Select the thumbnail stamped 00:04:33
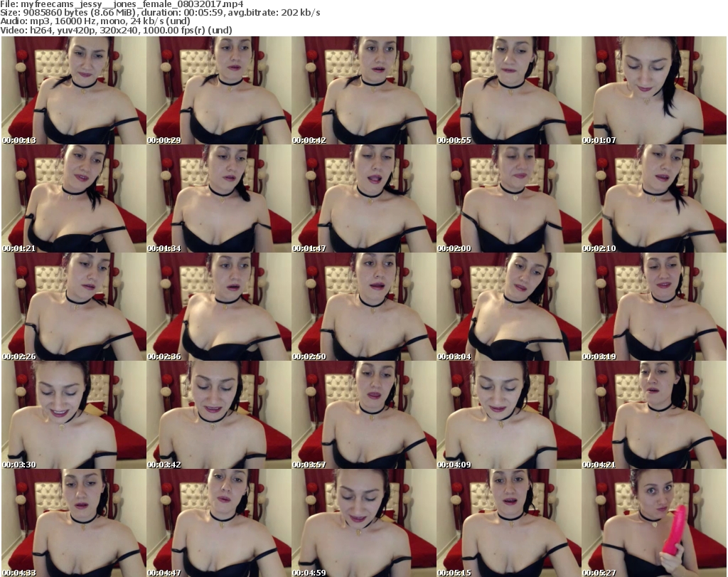The width and height of the screenshot is (728, 577). pyautogui.click(x=74, y=524)
